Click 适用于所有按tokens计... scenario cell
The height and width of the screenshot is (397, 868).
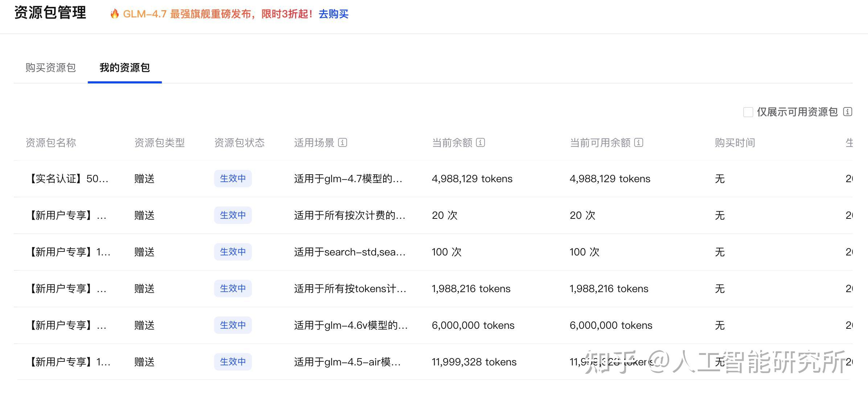click(350, 288)
